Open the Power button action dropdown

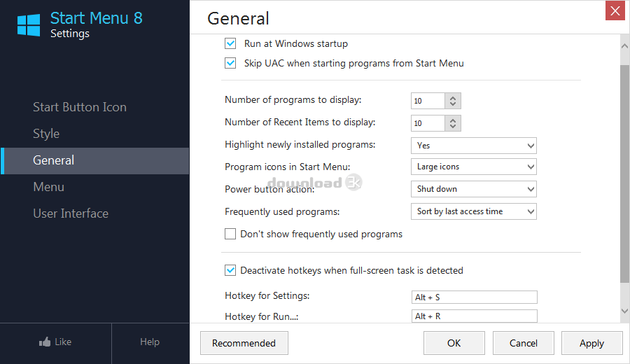coord(473,189)
